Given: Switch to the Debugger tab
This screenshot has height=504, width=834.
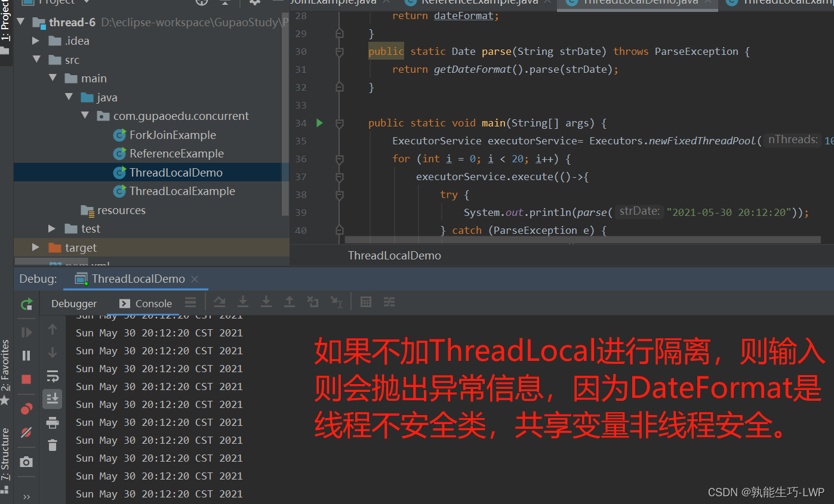Looking at the screenshot, I should [x=73, y=304].
